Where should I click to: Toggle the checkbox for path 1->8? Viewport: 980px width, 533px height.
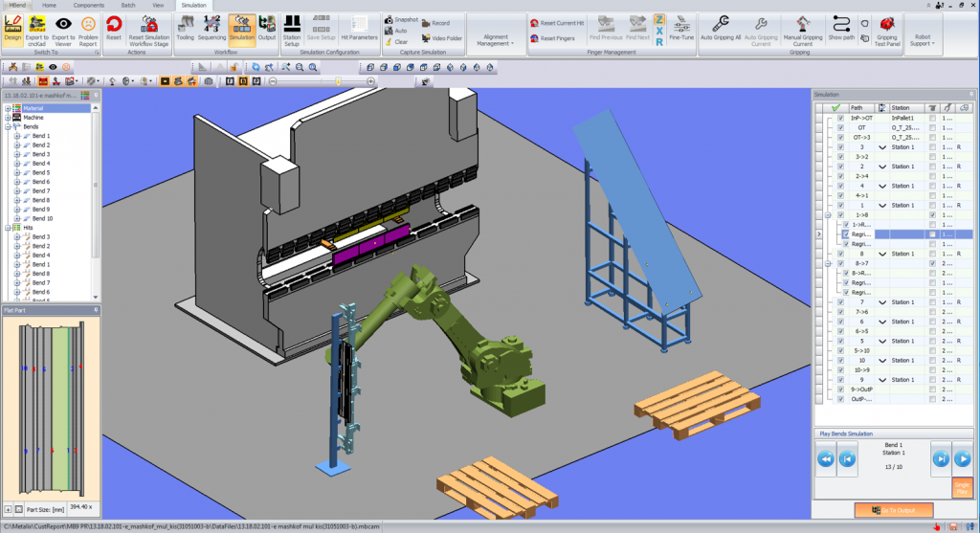click(840, 215)
